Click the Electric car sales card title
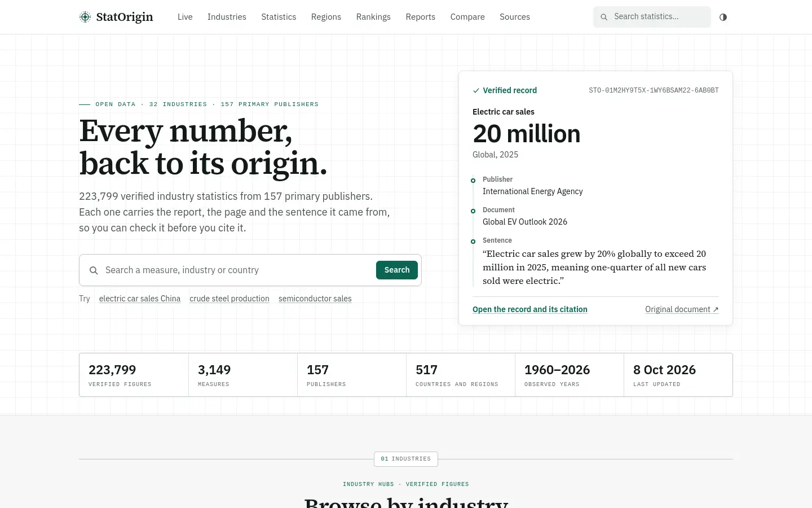812x508 pixels. (504, 112)
